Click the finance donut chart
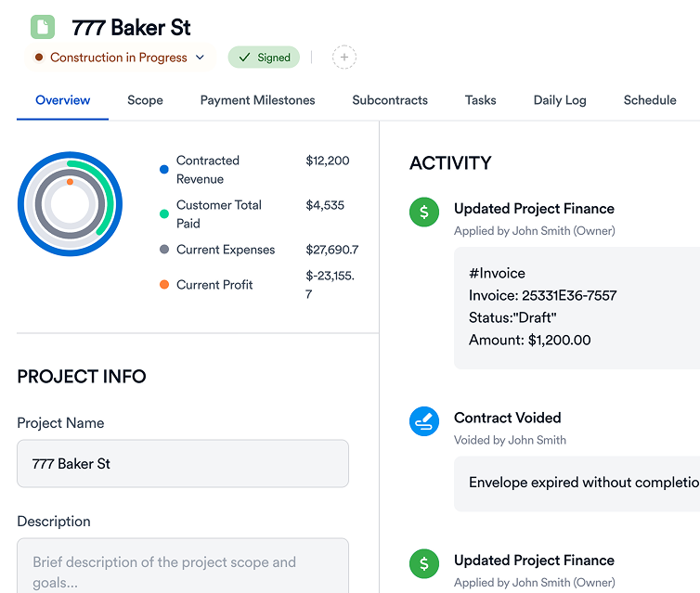Screen dimensions: 700x593 coord(70,204)
